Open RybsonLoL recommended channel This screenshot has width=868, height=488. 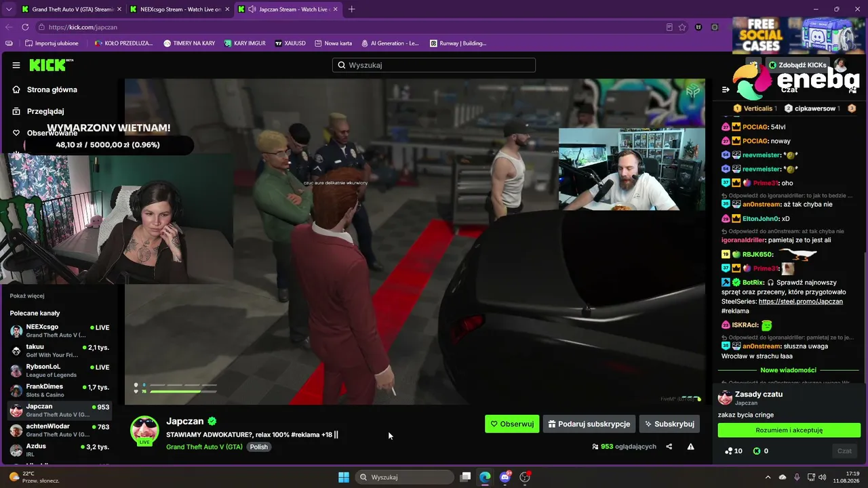pos(60,370)
